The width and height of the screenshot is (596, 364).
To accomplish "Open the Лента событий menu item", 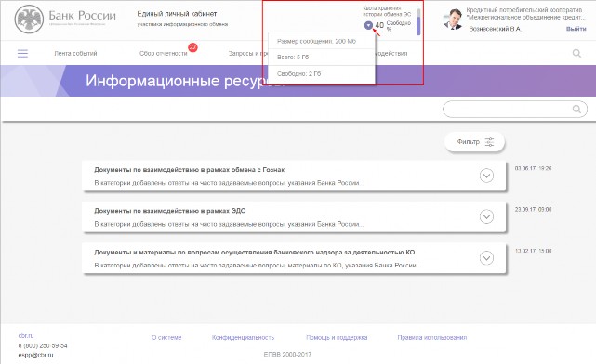I will pos(75,54).
